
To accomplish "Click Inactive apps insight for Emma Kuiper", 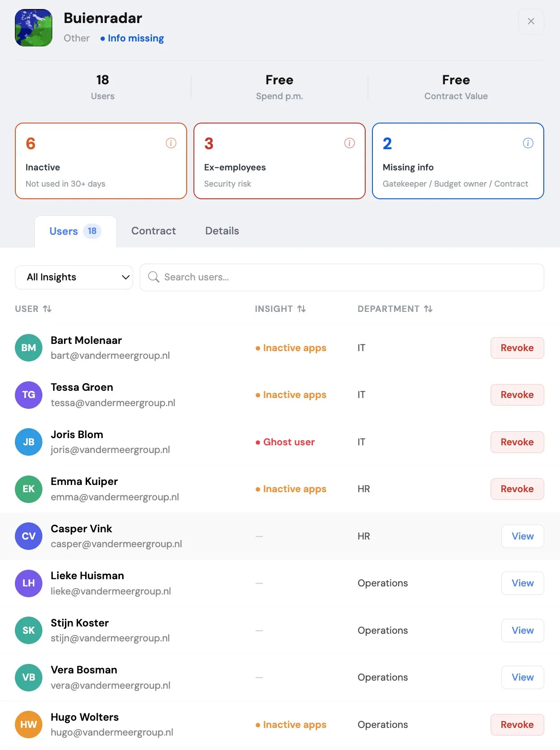I will click(291, 489).
